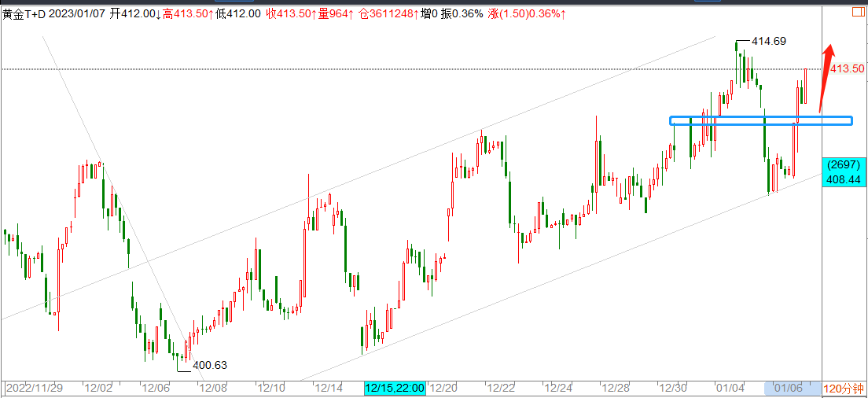The image size is (868, 398).
Task: Click the 增0 position change value
Action: point(429,15)
